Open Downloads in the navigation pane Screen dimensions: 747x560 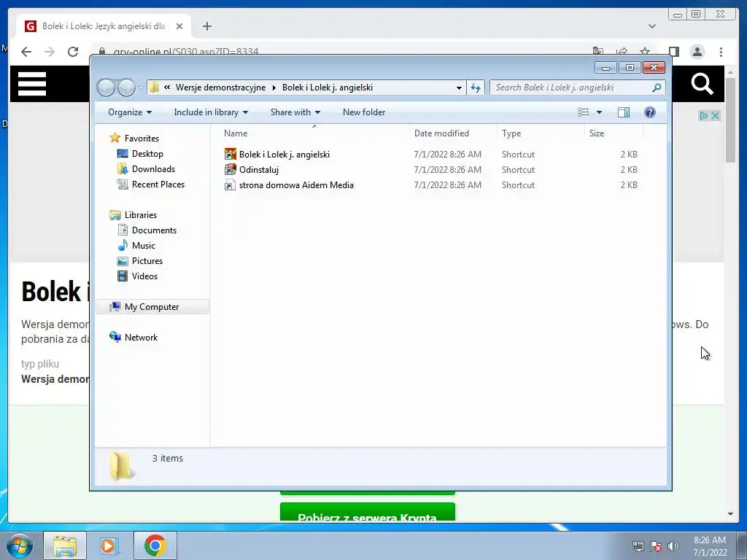(x=153, y=169)
